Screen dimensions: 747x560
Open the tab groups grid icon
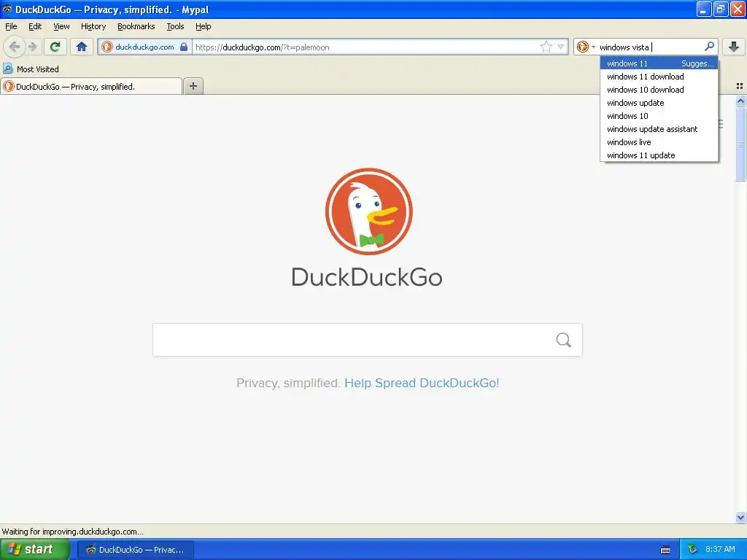coord(740,86)
